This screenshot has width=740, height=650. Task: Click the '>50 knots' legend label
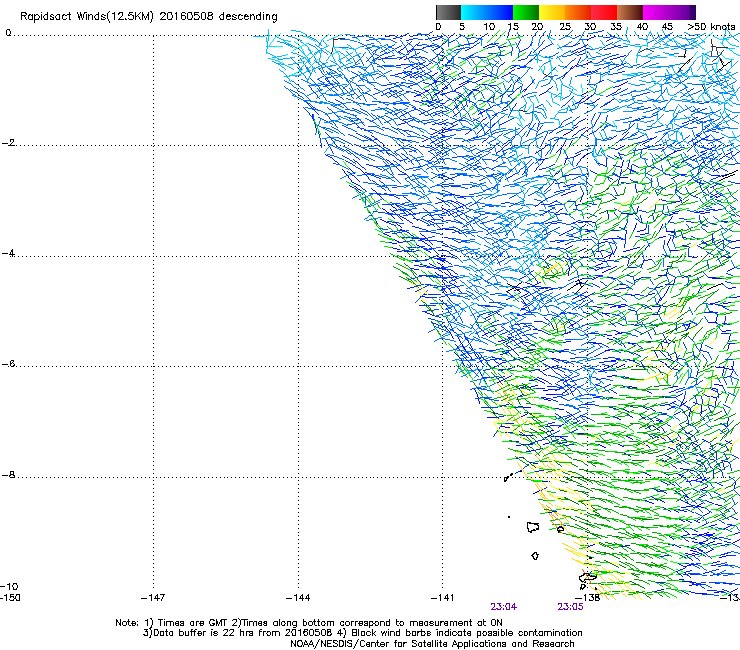(711, 27)
